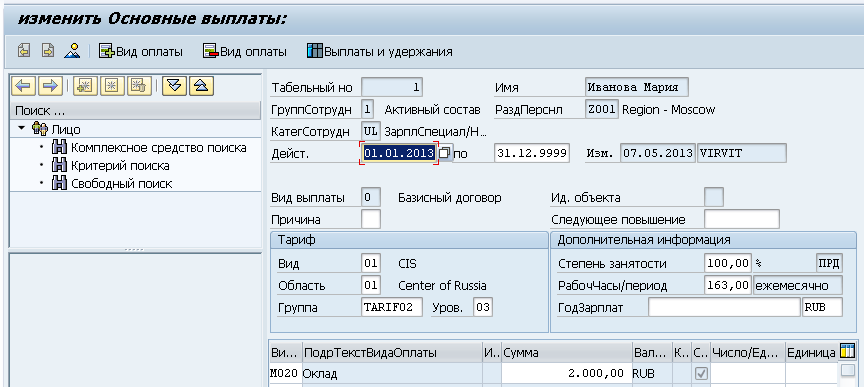This screenshot has width=864, height=387.
Task: Collapse all nodes icon in search panel
Action: 201,85
